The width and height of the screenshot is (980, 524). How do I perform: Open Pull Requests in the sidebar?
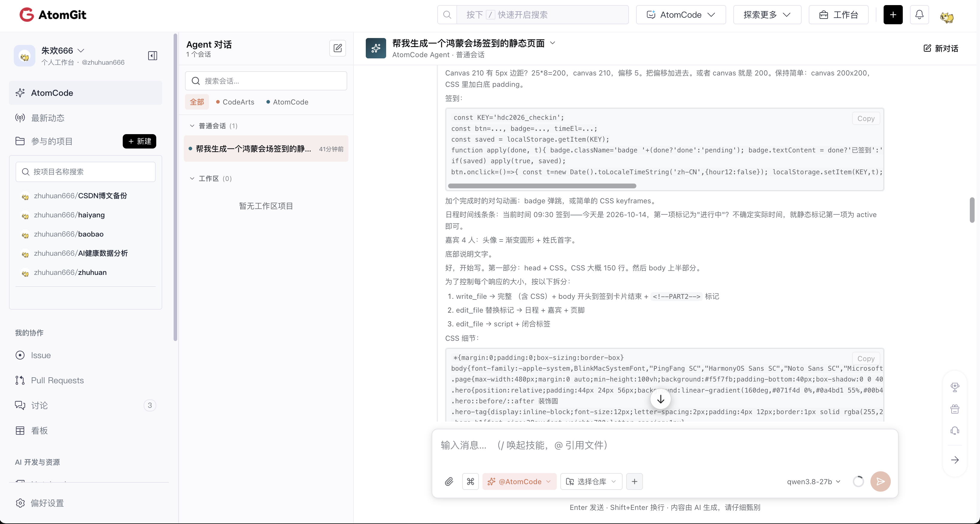click(x=86, y=380)
